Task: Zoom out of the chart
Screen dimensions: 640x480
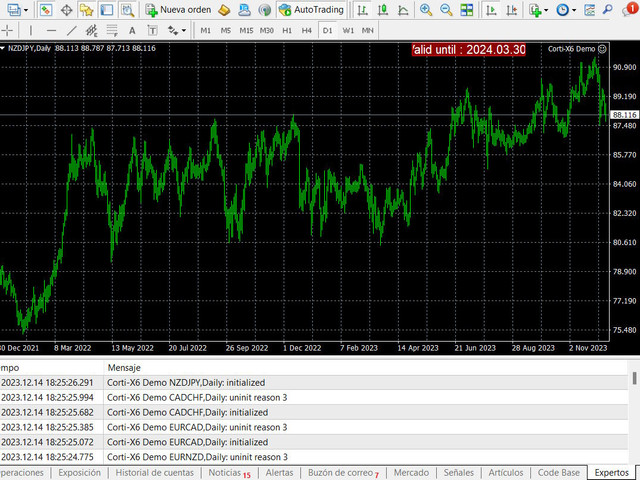Action: pyautogui.click(x=447, y=10)
